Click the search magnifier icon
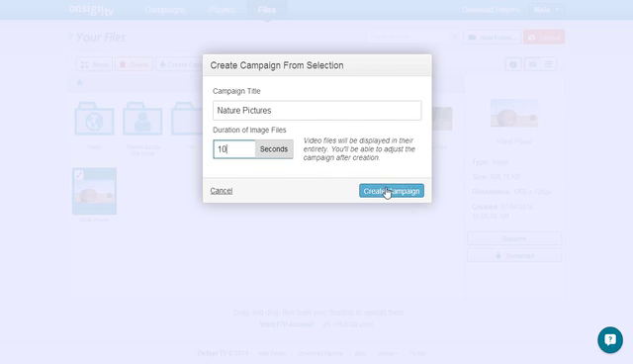Viewport: 633px width, 364px height. click(x=455, y=38)
